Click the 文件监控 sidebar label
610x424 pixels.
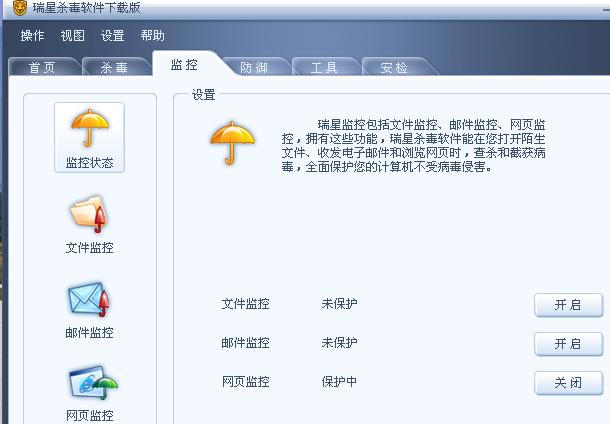pos(89,248)
